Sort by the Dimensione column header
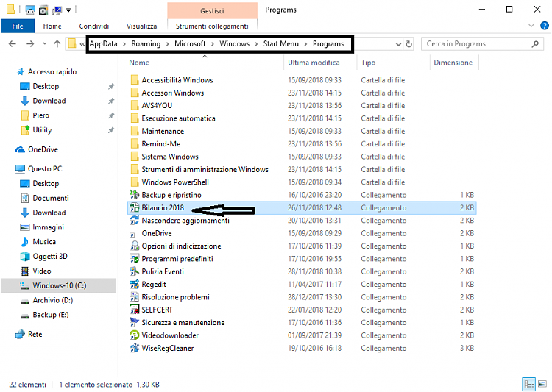 tap(453, 63)
